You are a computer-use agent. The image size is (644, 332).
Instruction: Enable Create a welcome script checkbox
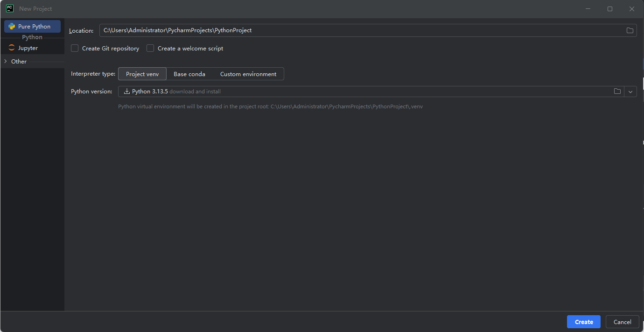[x=150, y=48]
